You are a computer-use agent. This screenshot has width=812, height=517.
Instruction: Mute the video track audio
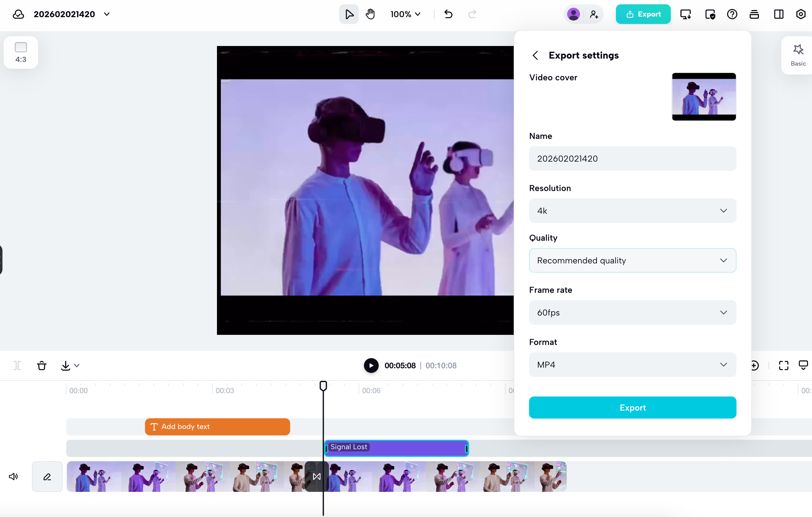point(13,476)
